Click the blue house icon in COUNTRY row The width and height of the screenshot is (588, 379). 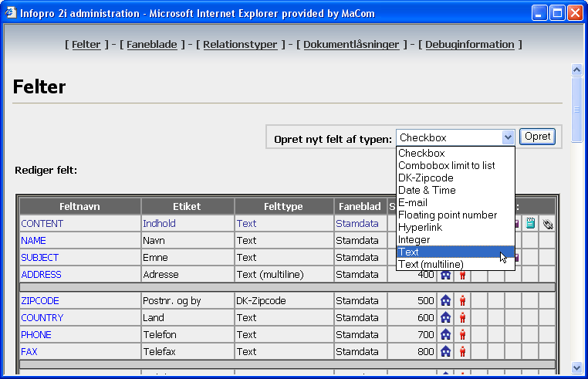445,317
